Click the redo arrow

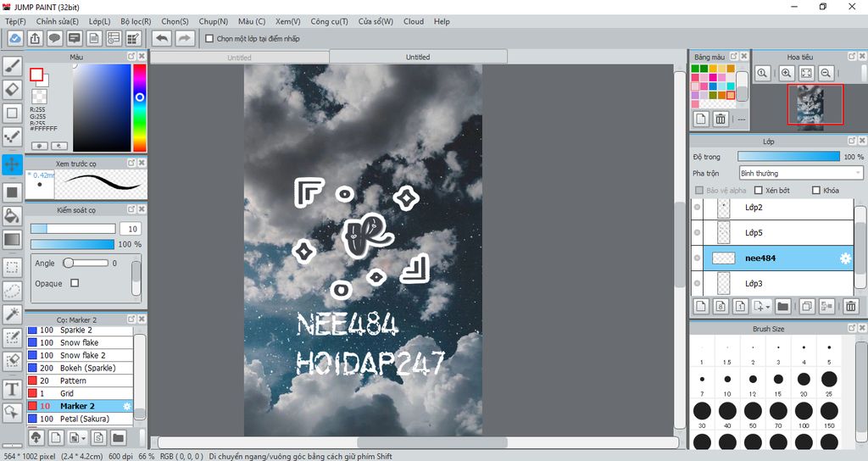[185, 39]
